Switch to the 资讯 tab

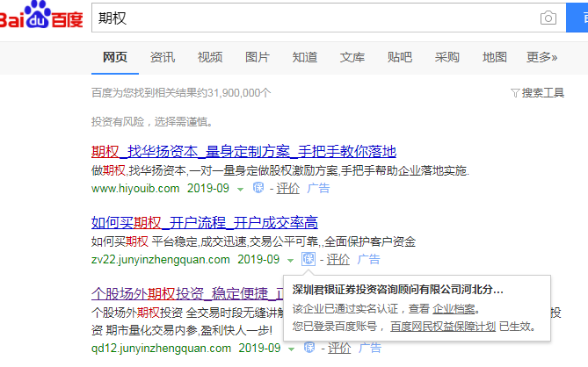(163, 57)
